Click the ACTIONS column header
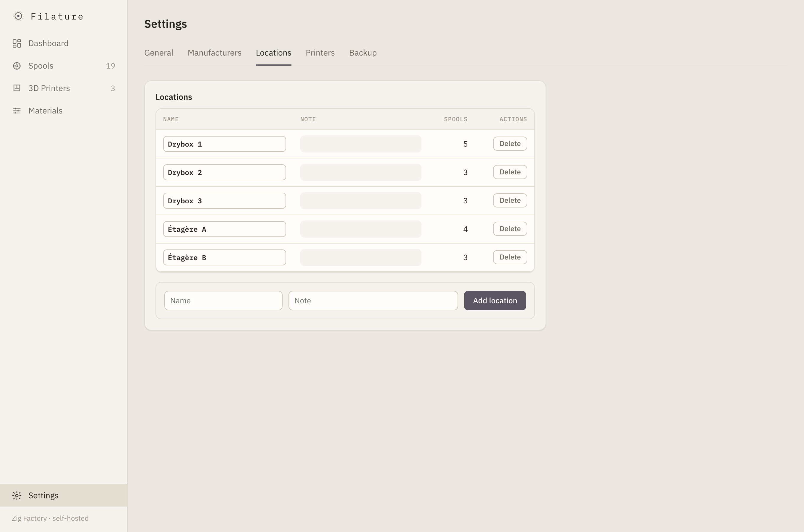The width and height of the screenshot is (804, 532). (513, 119)
